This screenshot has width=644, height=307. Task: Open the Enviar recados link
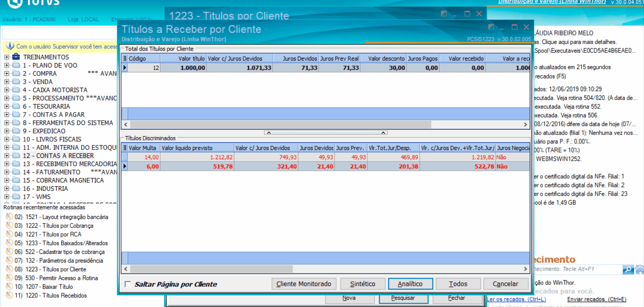(x=597, y=299)
